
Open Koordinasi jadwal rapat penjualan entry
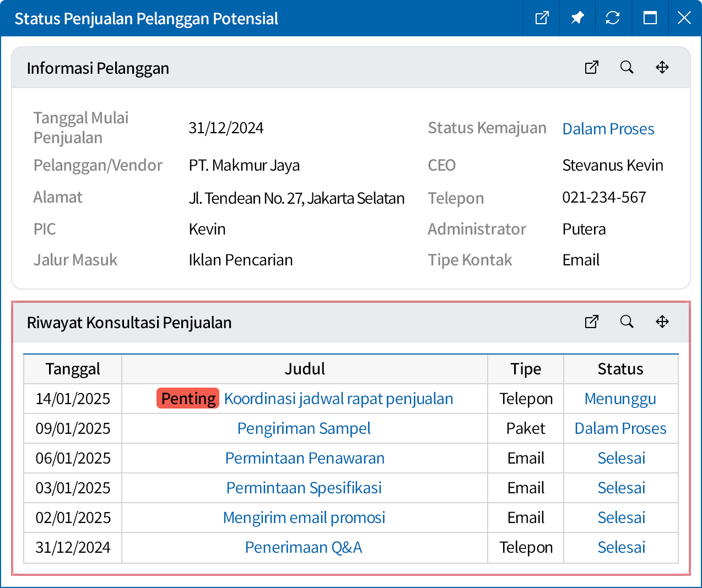(338, 399)
